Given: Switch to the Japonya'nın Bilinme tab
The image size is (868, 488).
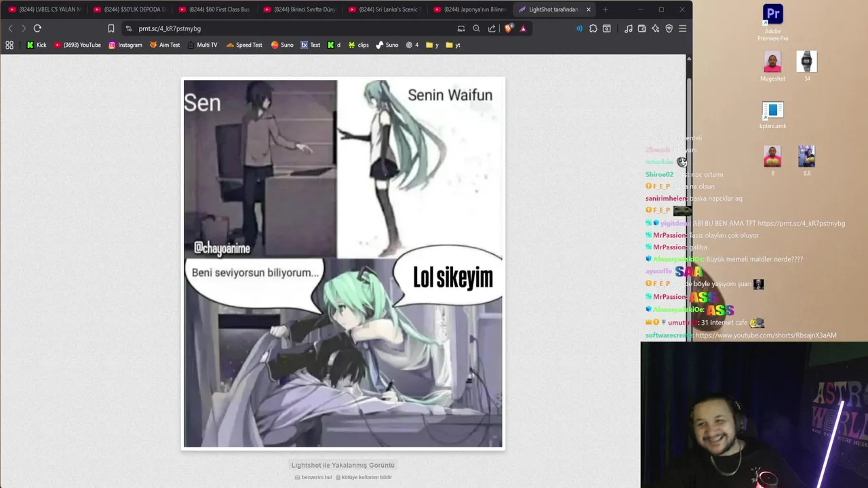Looking at the screenshot, I should click(469, 9).
